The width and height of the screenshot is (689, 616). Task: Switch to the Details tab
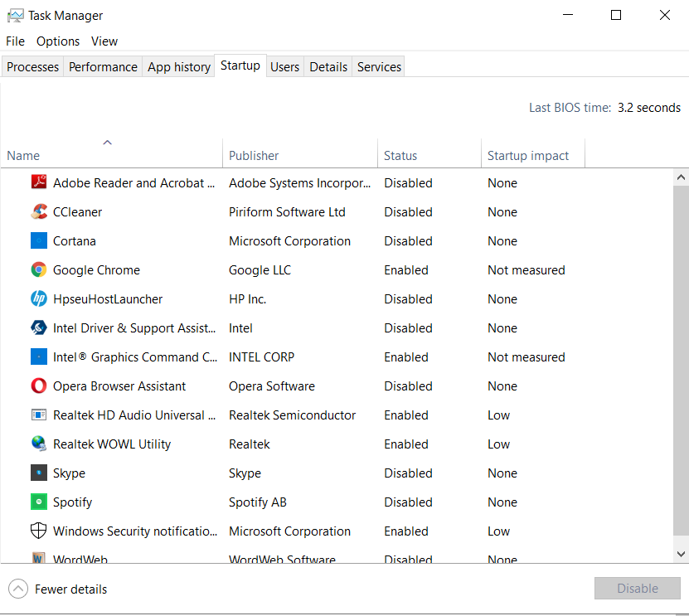click(x=328, y=67)
